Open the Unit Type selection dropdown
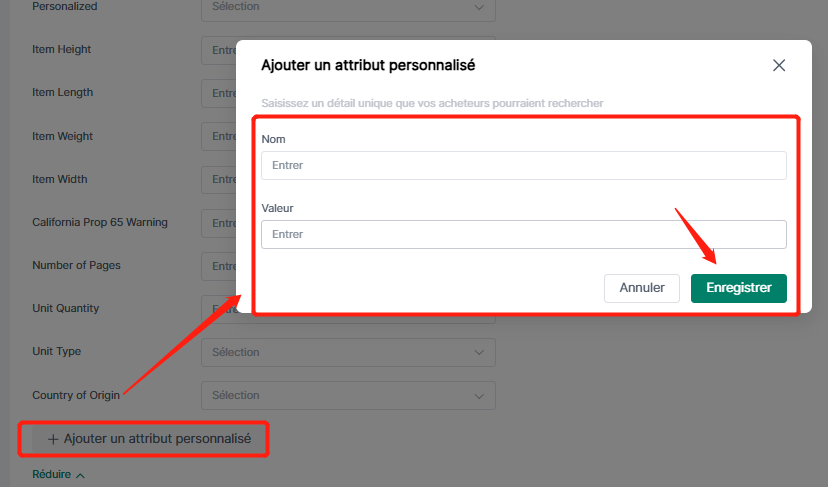This screenshot has height=487, width=828. coord(347,352)
